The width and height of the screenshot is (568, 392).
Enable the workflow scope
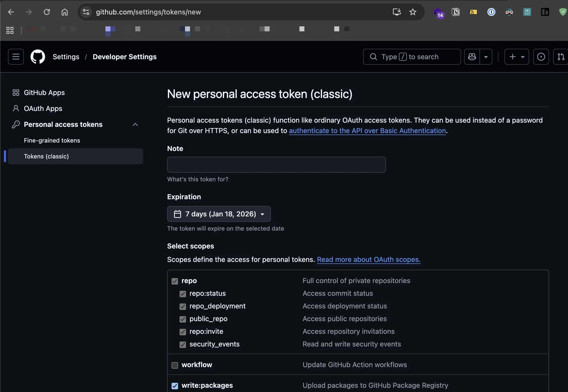tap(175, 365)
